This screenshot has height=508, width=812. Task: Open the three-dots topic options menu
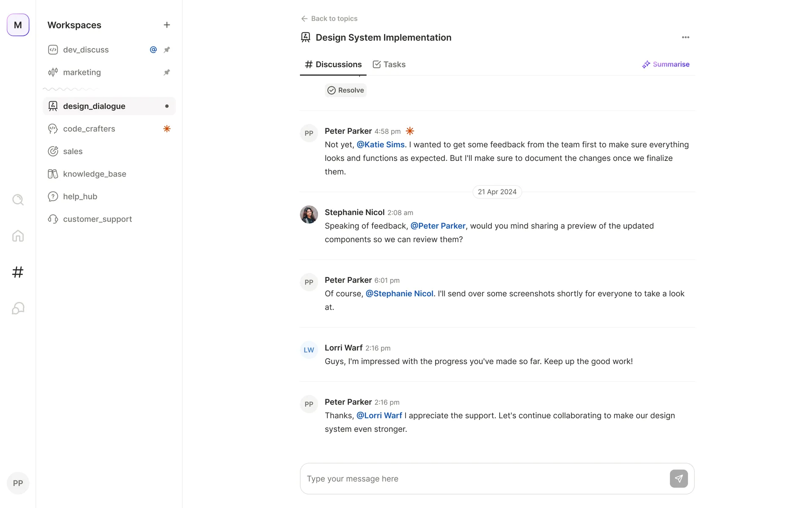click(686, 37)
